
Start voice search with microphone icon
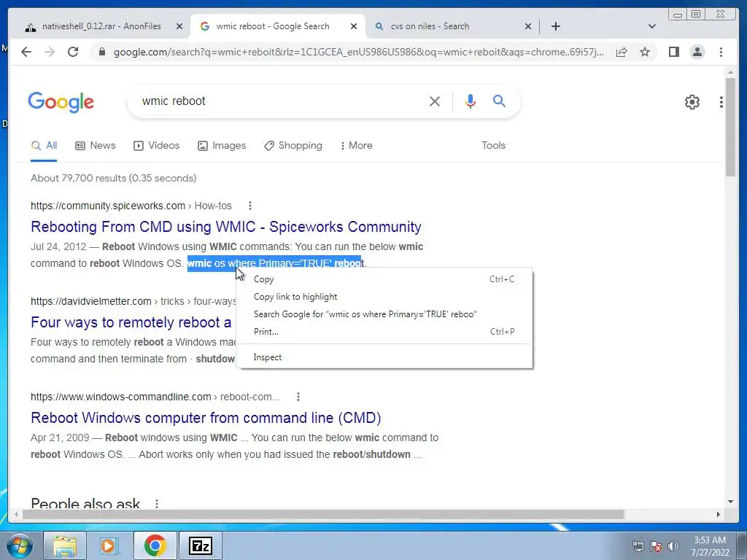click(471, 101)
